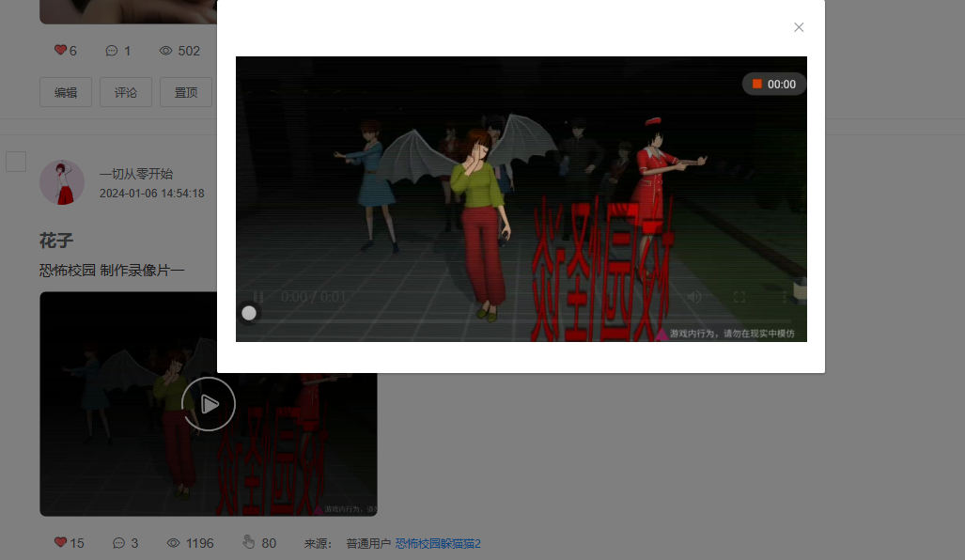Close the video popup dialog

[x=799, y=27]
